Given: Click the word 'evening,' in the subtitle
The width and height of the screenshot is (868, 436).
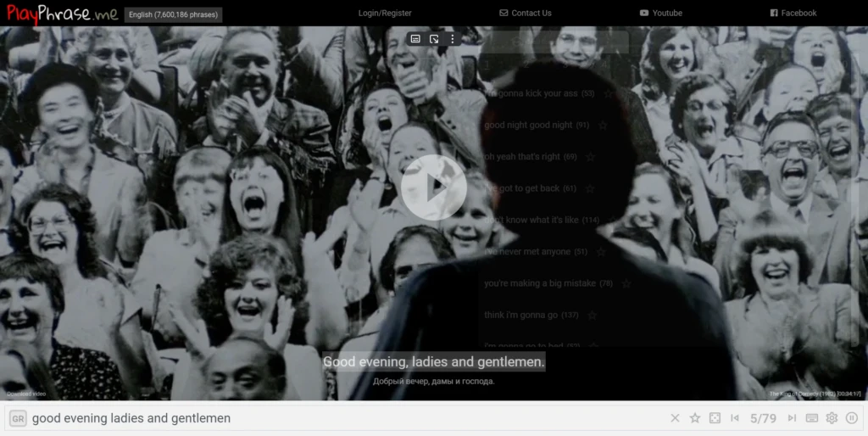Looking at the screenshot, I should tap(386, 362).
